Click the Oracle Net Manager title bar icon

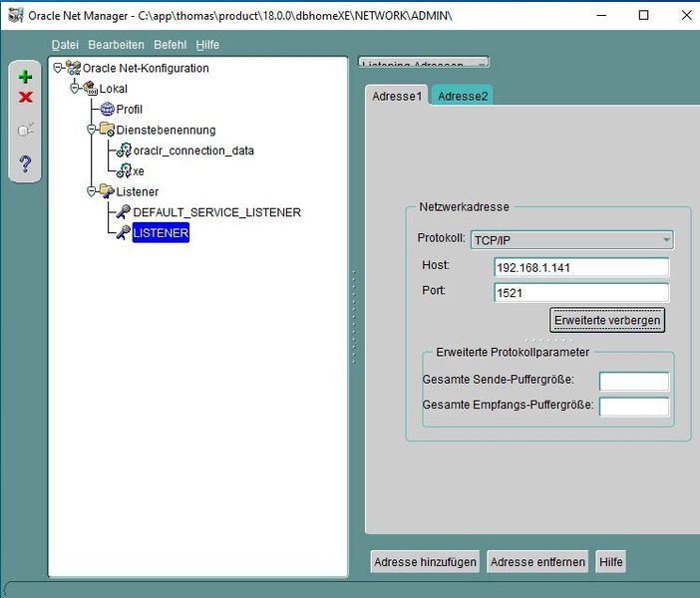16,15
